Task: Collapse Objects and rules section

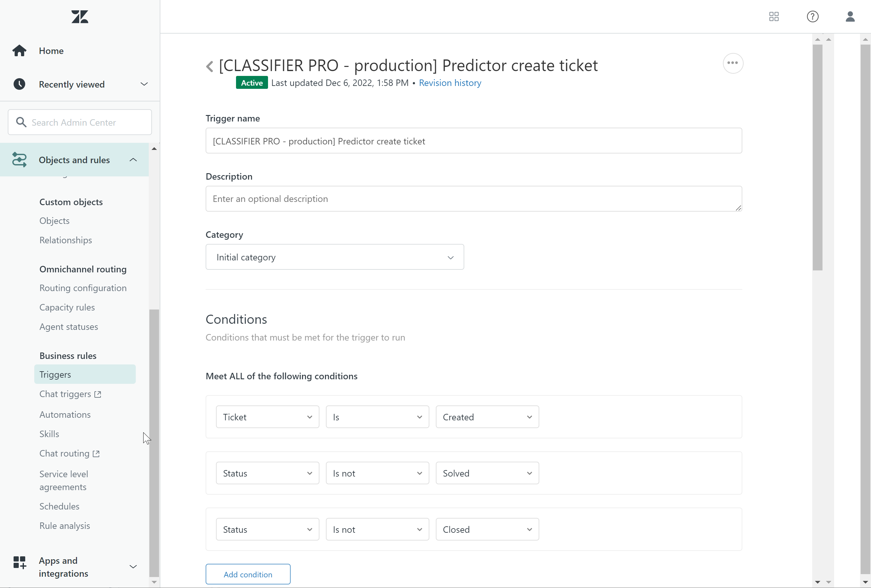Action: [133, 160]
